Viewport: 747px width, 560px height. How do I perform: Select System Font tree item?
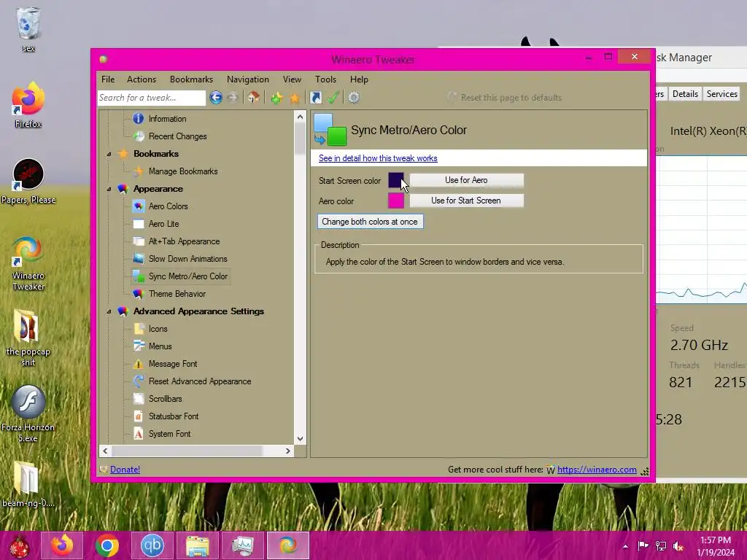(x=169, y=434)
